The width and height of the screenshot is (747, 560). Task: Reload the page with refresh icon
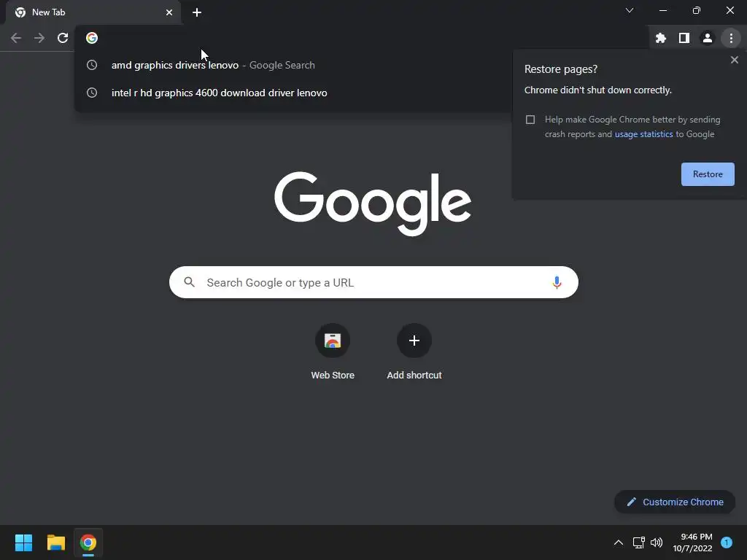point(63,38)
